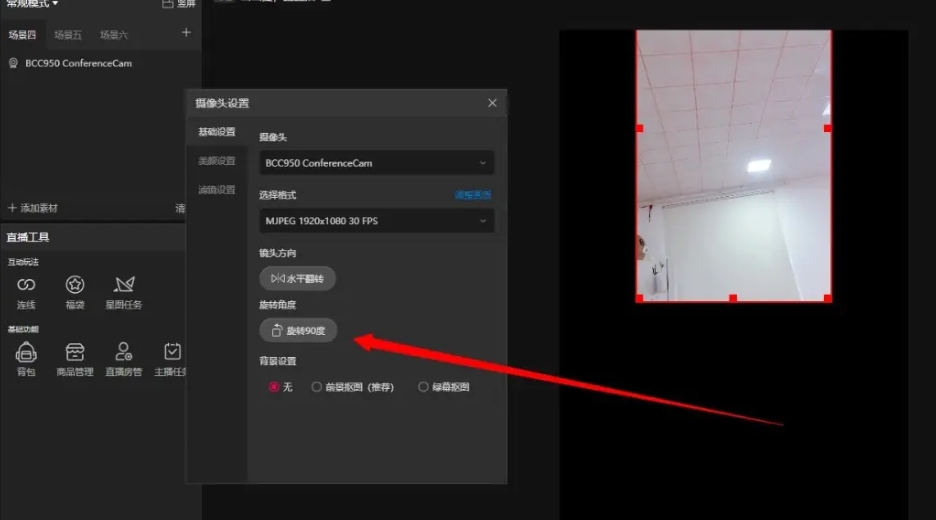Screen dimensions: 936x520
Task: Click the 旋转90度 rotate button
Action: (298, 330)
